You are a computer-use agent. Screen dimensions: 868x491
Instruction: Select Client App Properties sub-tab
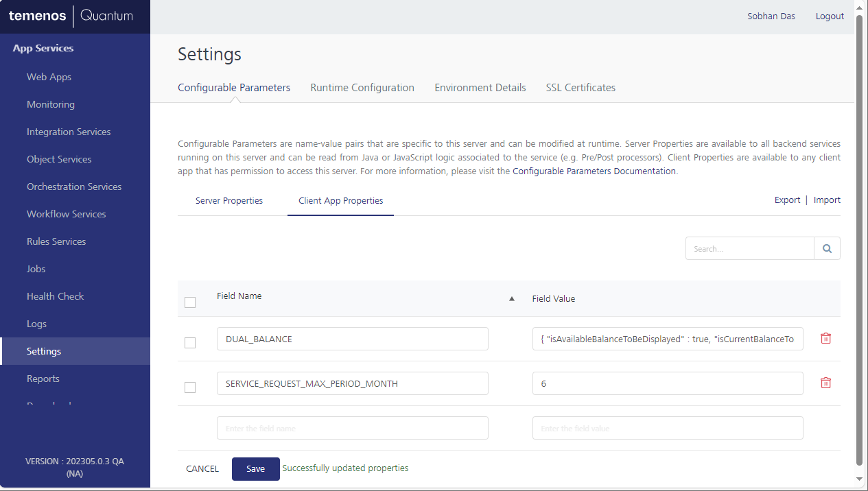(x=341, y=201)
